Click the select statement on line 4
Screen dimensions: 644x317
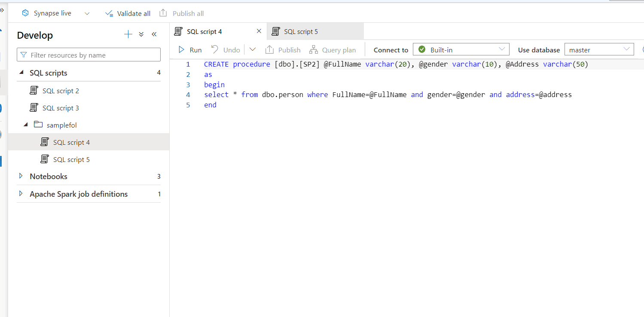pos(388,94)
